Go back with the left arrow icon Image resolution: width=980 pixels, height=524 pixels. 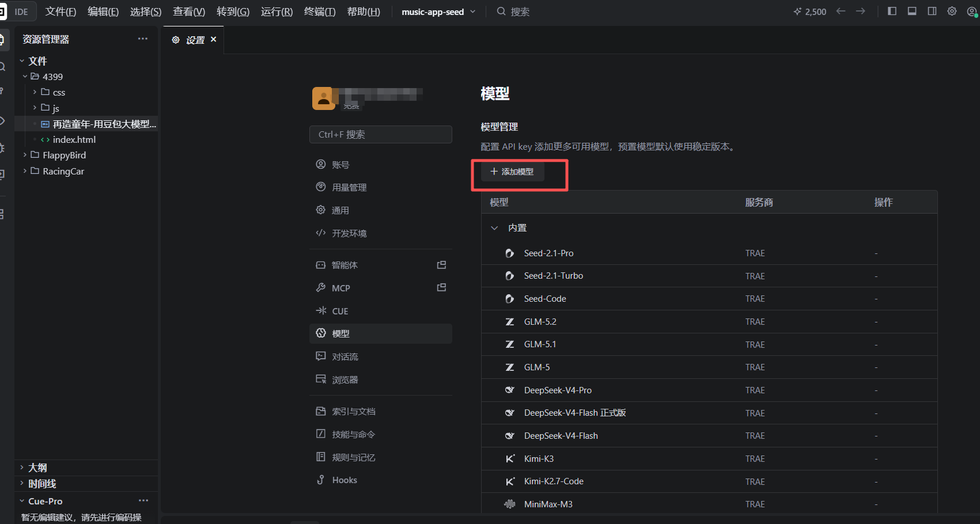coord(841,11)
